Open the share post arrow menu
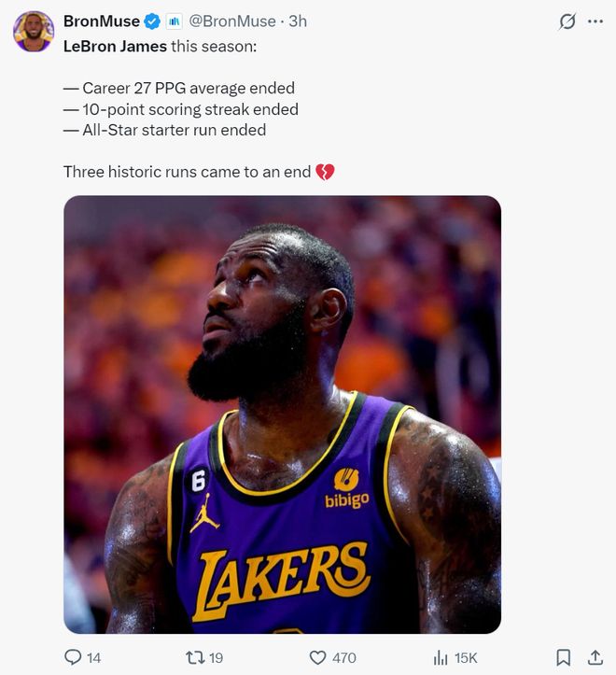 pos(595,657)
